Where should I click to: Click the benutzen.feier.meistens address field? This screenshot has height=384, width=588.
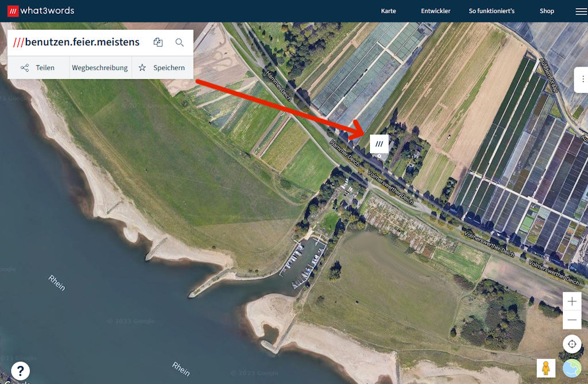pos(76,42)
